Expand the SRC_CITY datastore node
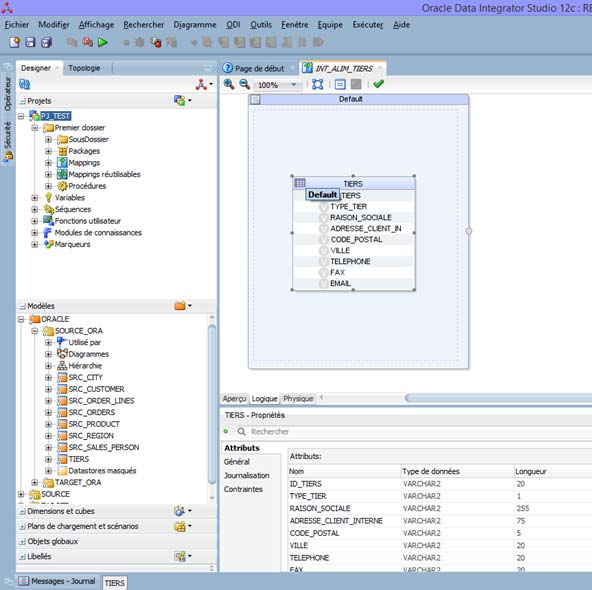The width and height of the screenshot is (592, 590). pos(48,377)
